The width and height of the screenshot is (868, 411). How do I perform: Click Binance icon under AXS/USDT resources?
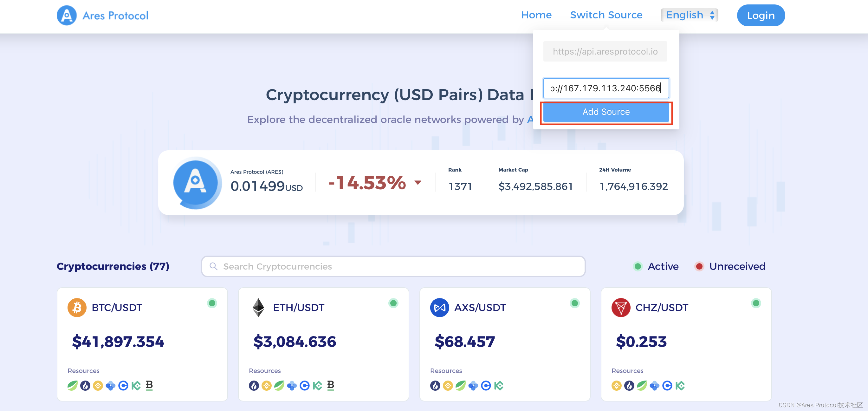[x=448, y=385]
